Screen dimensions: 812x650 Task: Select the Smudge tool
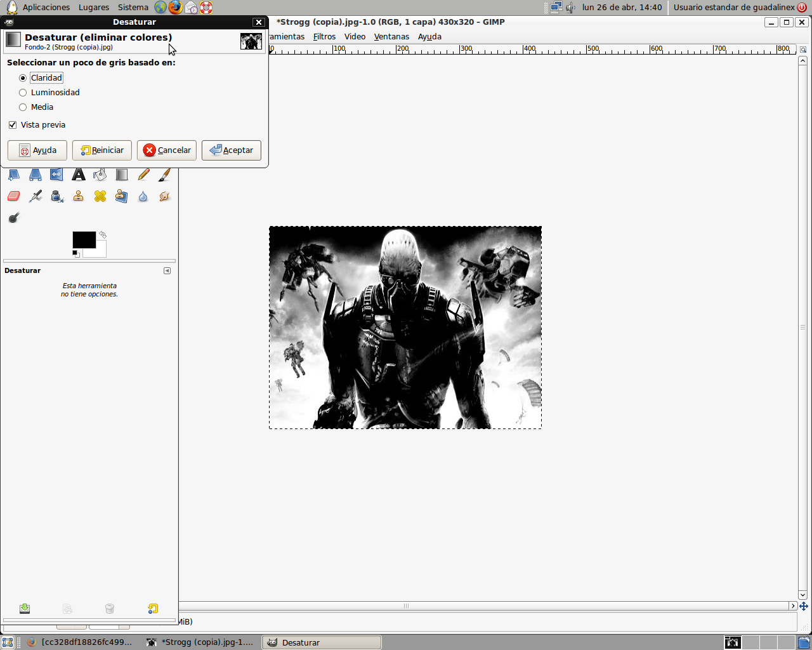165,196
